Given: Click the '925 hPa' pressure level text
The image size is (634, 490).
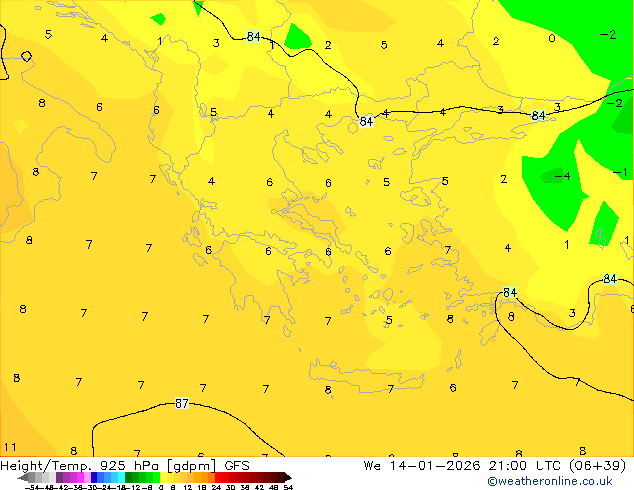Looking at the screenshot, I should [x=130, y=465].
